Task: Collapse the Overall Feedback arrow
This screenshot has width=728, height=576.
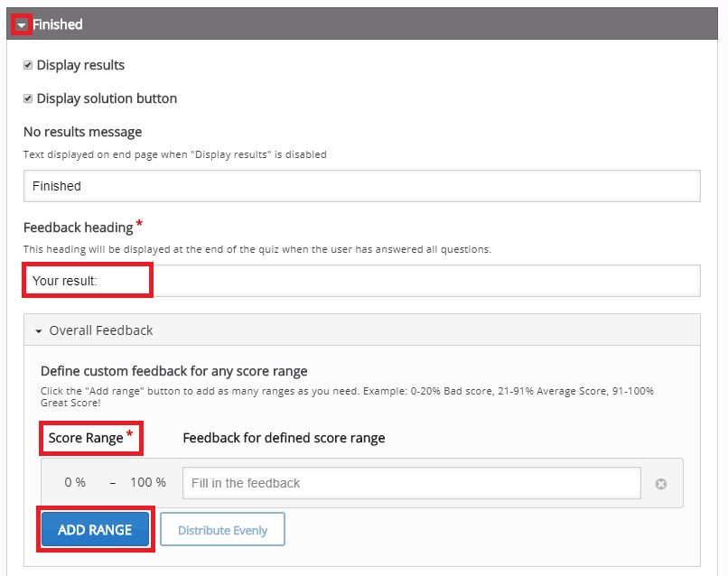Action: click(x=39, y=331)
